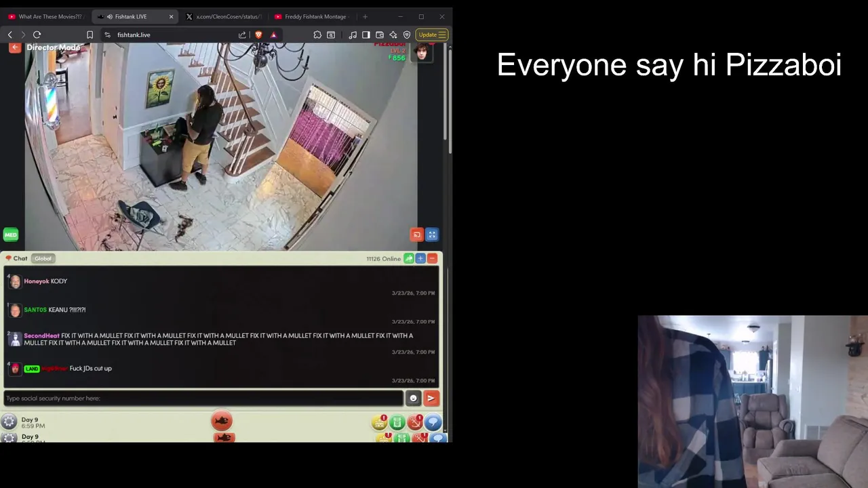This screenshot has height=488, width=868.
Task: Go forward in browser history
Action: pyautogui.click(x=23, y=35)
